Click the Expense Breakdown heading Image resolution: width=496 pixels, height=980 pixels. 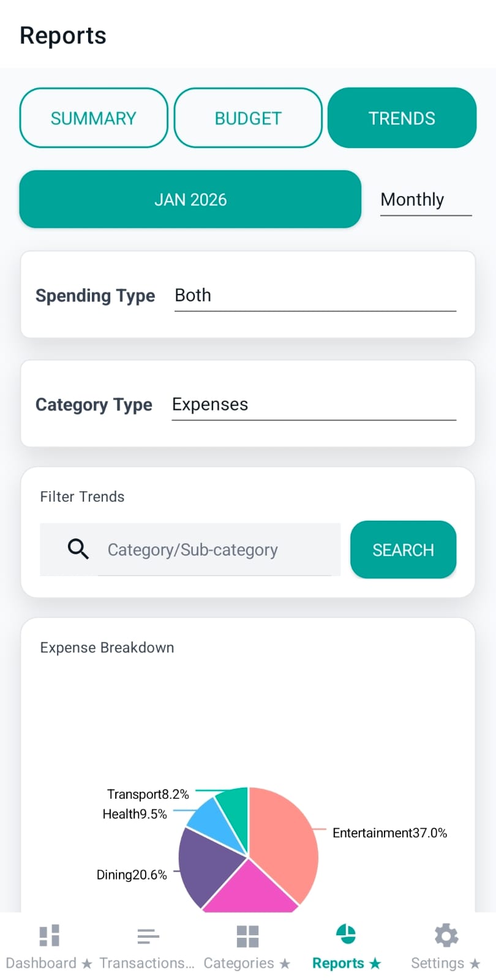tap(107, 647)
